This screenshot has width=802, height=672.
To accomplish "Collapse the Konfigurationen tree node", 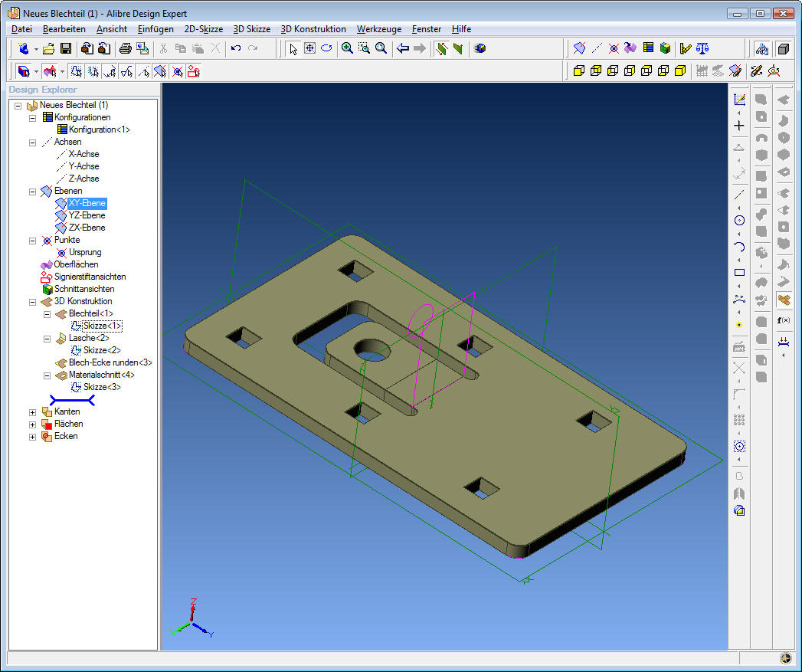I will pyautogui.click(x=32, y=118).
